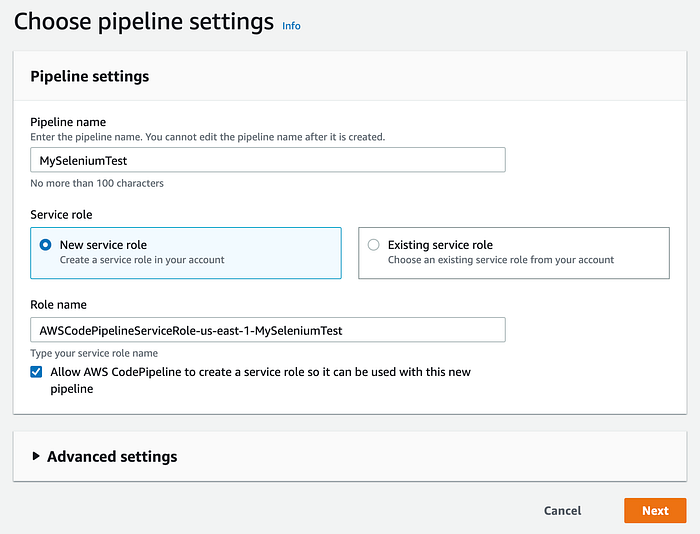Click the 'Choose pipeline settings' page title
This screenshot has height=534, width=700.
144,20
